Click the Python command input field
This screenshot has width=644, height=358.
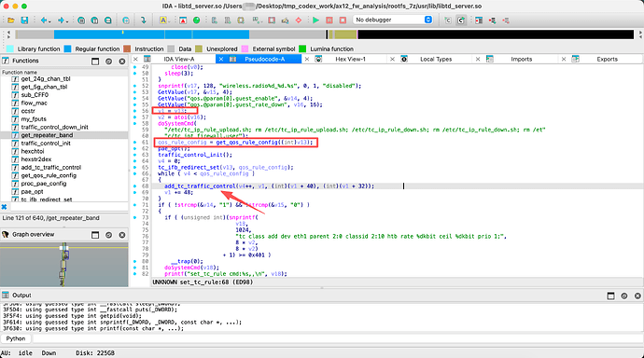(337, 338)
